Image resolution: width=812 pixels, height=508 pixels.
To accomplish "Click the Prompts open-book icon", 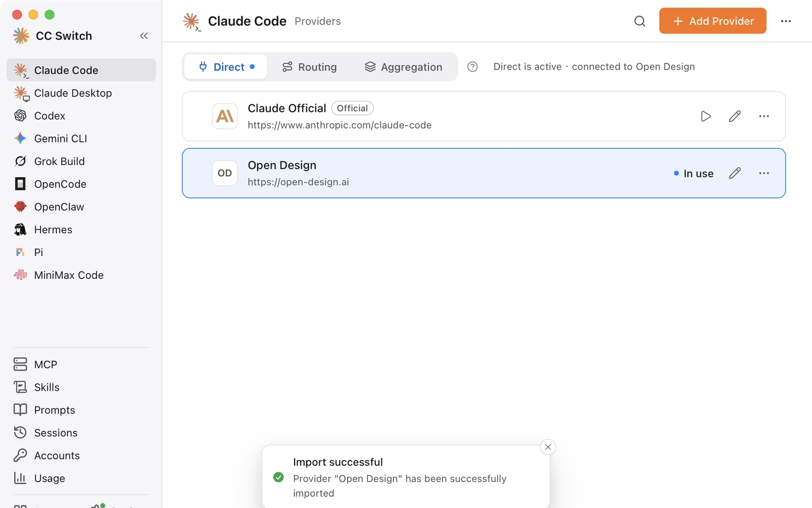I will [20, 409].
